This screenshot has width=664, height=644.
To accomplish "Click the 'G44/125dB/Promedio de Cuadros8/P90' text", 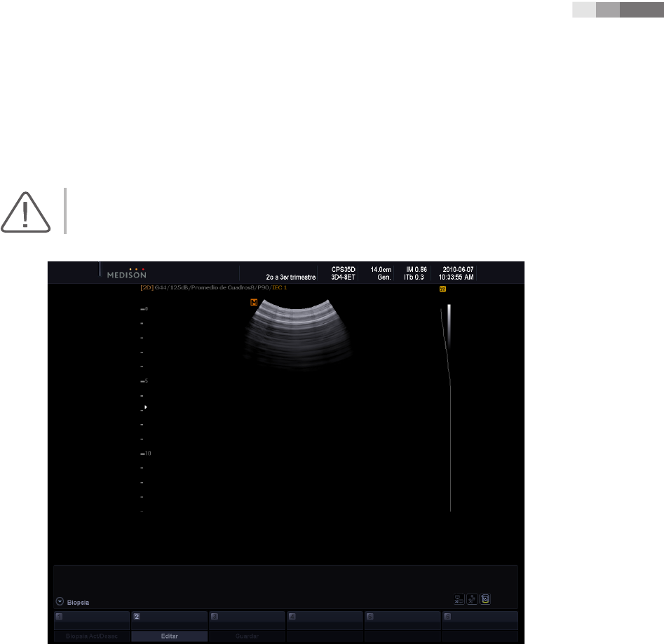I will tap(212, 288).
